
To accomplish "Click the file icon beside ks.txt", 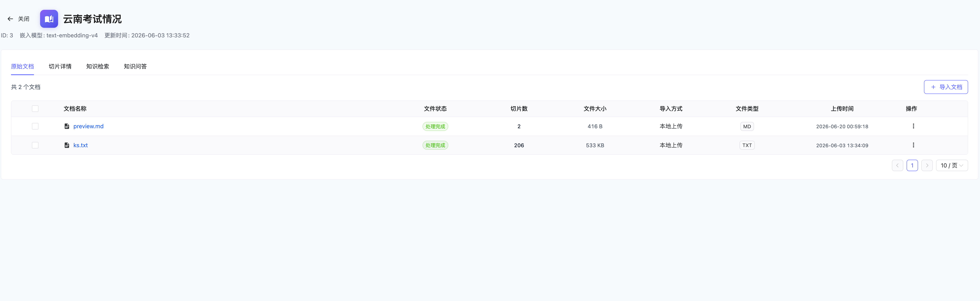I will (67, 145).
